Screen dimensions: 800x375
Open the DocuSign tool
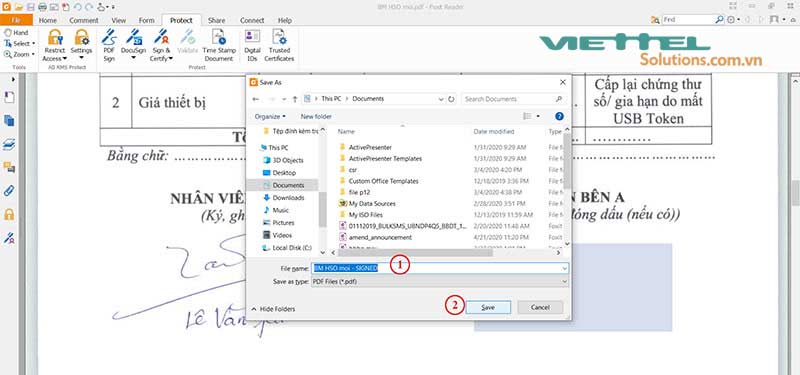pos(133,45)
